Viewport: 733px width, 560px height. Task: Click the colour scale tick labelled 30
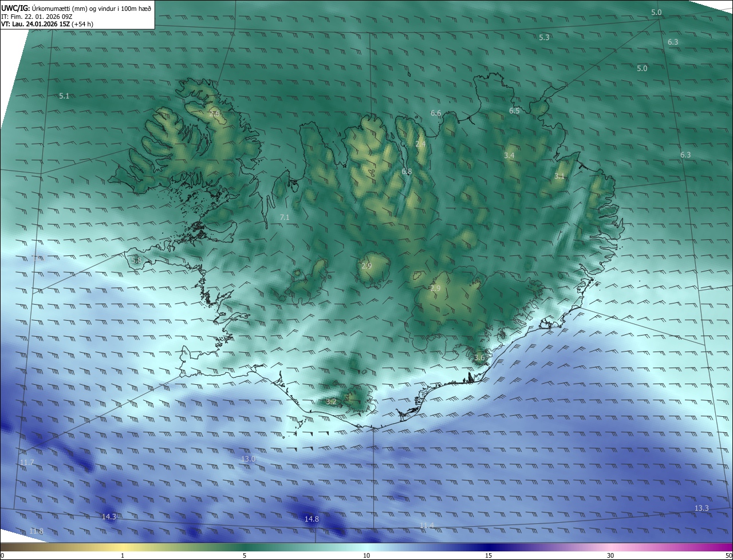click(610, 555)
